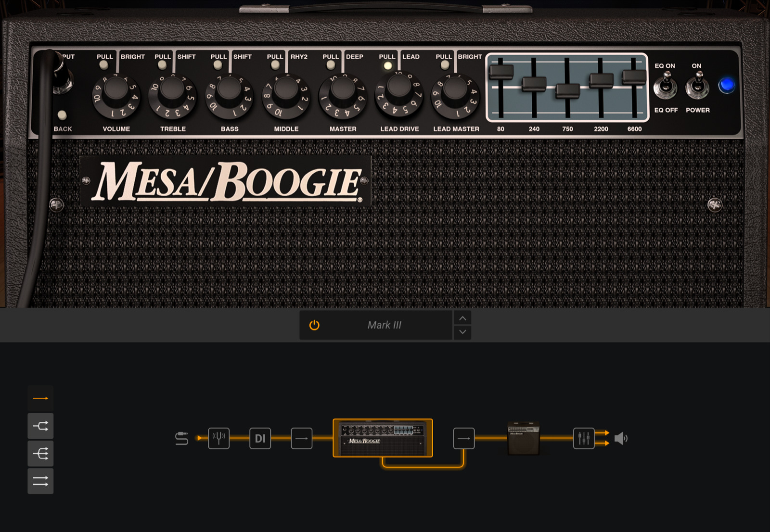Click the 2200 Hz EQ slider
Viewport: 770px width, 532px height.
tap(601, 80)
